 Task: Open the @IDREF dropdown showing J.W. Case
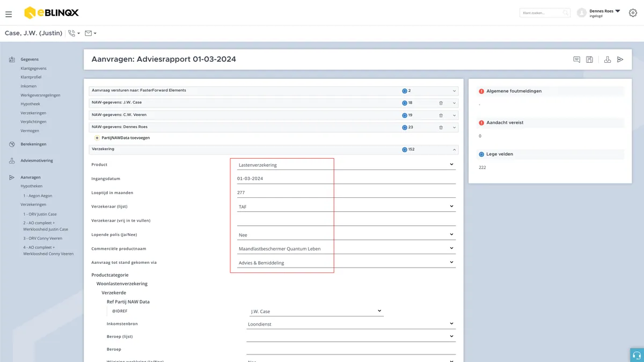(316, 311)
